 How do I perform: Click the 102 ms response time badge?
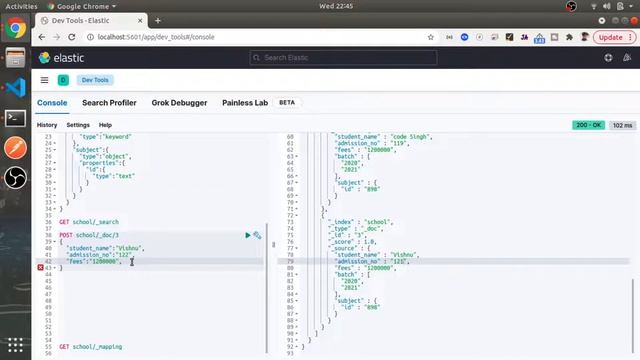tap(622, 125)
